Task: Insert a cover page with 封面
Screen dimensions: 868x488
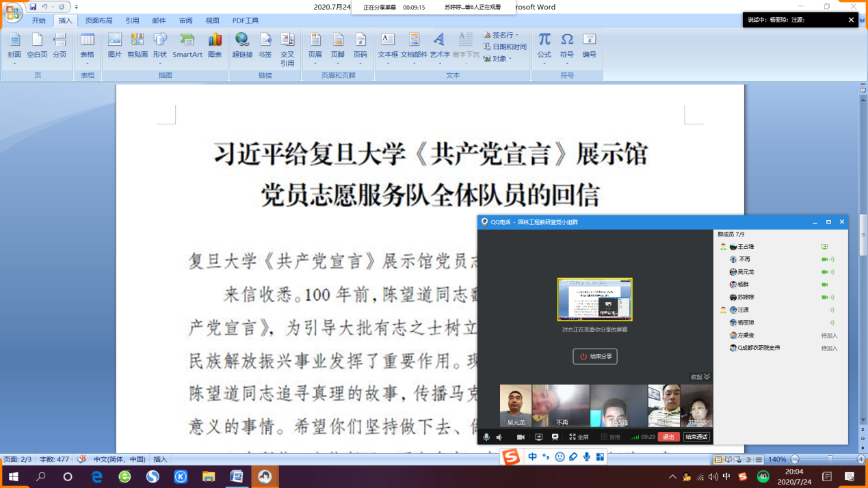Action: (14, 48)
